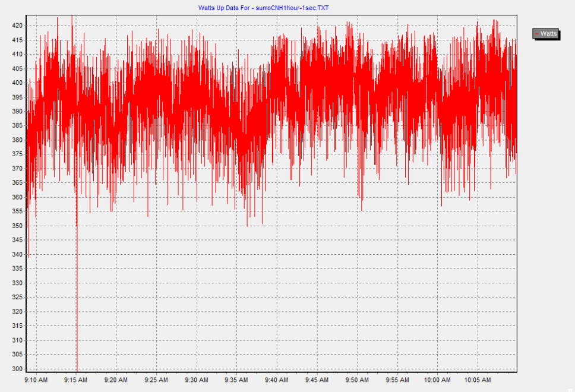Click the 355 value on the Y axis
The image size is (575, 392).
coord(17,211)
